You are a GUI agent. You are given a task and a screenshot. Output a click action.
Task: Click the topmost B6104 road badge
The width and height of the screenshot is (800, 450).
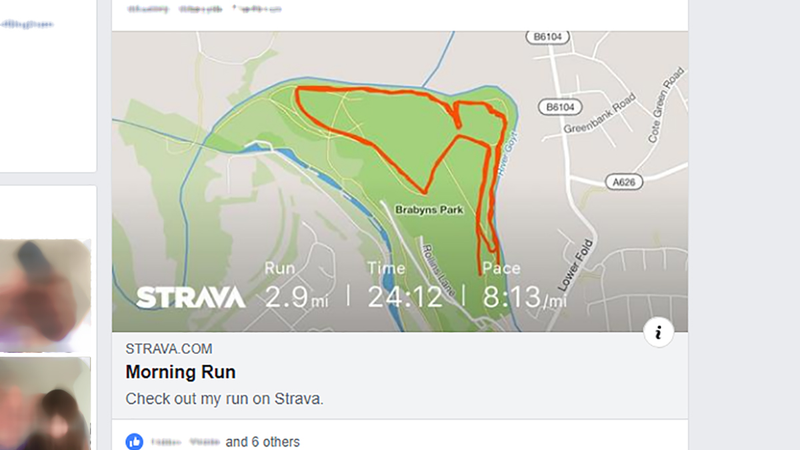tap(547, 37)
